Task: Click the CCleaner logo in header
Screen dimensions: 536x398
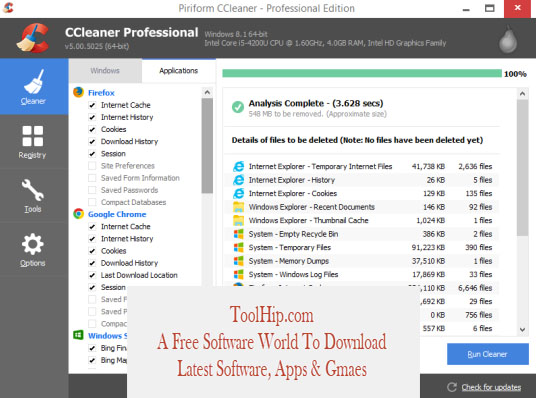Action: point(33,38)
